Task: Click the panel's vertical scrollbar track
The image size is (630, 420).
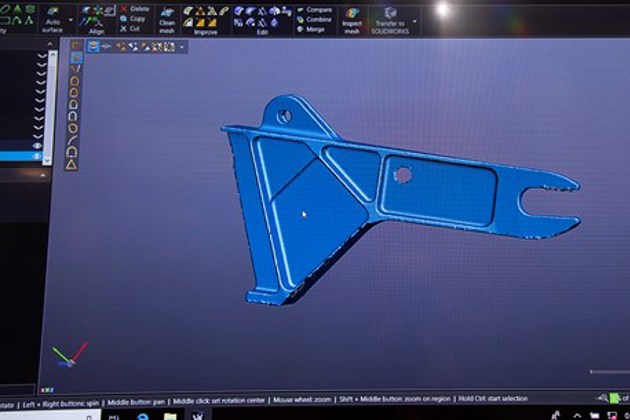Action: [50, 109]
